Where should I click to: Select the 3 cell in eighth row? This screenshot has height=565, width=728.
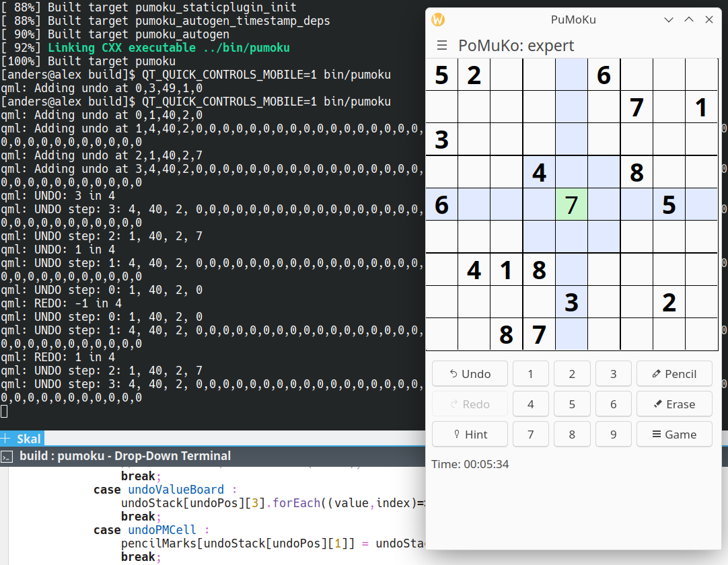coord(571,302)
